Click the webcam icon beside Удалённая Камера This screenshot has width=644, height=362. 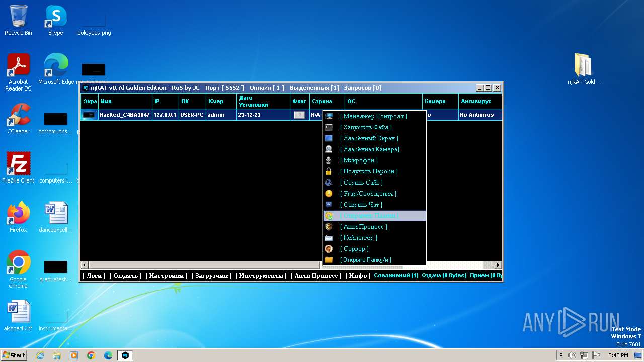pos(329,149)
